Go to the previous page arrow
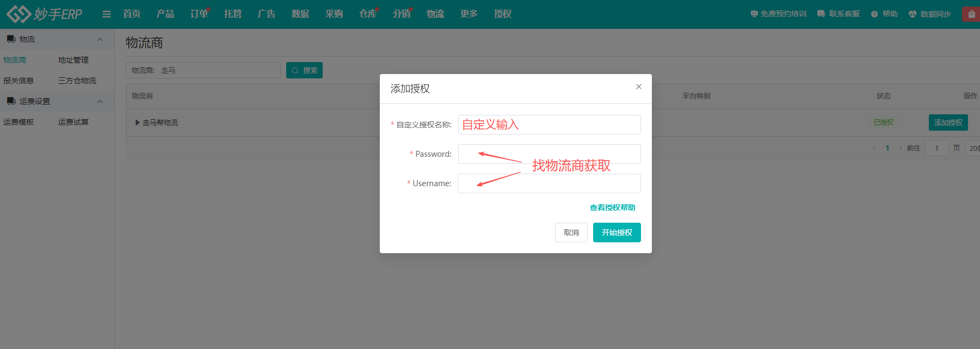 tap(874, 148)
